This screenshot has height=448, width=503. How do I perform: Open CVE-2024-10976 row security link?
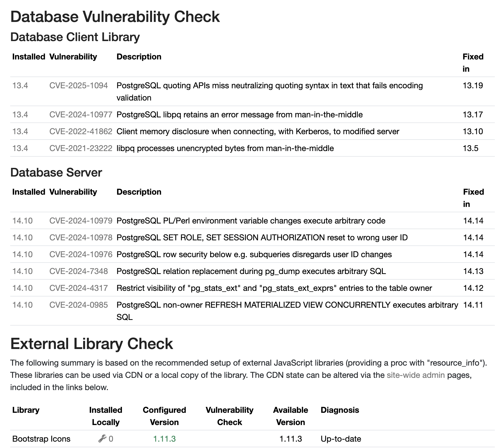81,254
